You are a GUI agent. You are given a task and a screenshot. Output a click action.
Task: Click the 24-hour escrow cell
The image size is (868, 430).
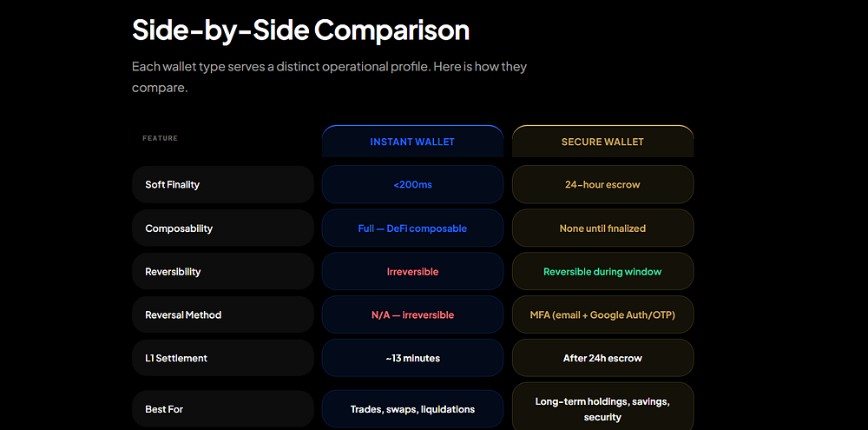(602, 184)
